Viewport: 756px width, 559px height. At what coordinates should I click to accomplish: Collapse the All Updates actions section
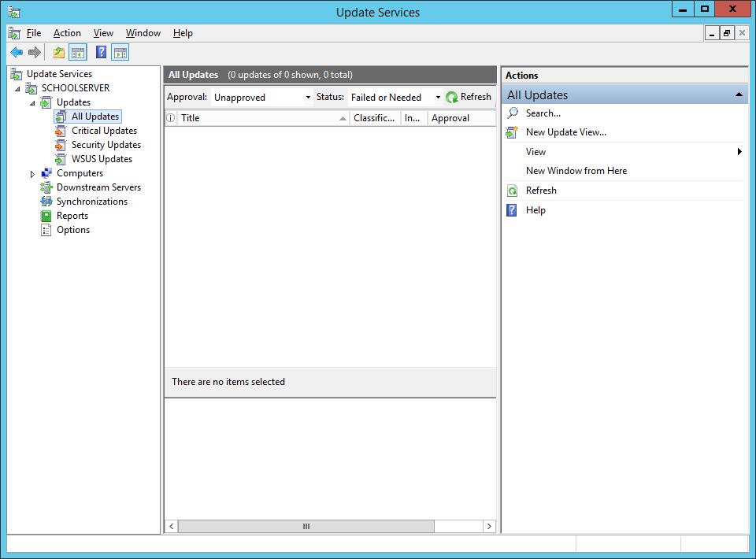[x=738, y=94]
